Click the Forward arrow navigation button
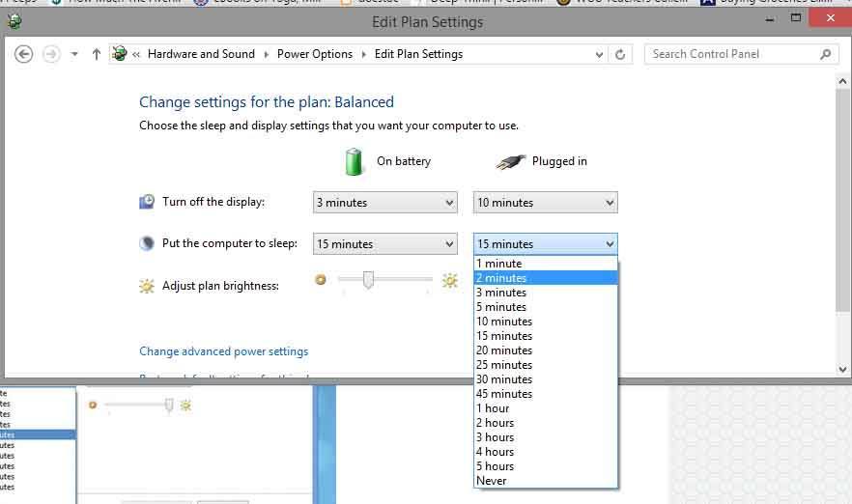 pyautogui.click(x=51, y=54)
